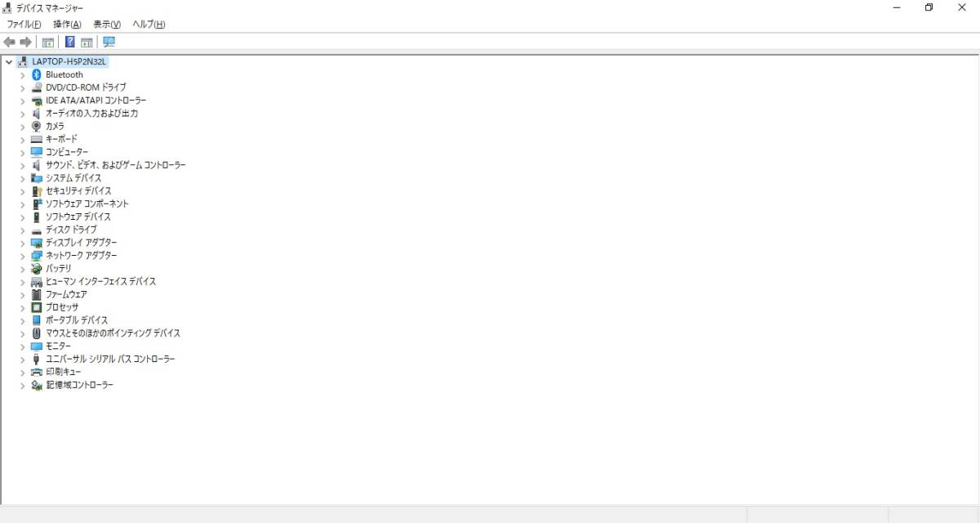This screenshot has width=980, height=523.
Task: Click the Back arrow toolbar icon
Action: (10, 42)
